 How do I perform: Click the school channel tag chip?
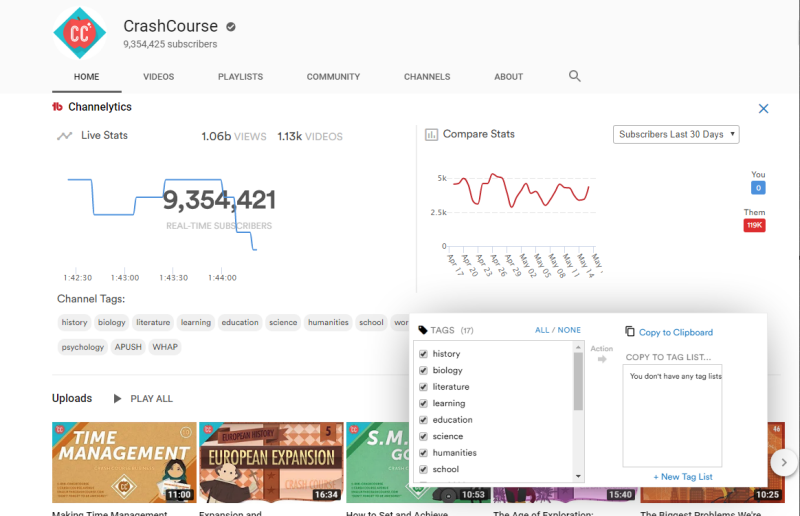[x=371, y=323]
